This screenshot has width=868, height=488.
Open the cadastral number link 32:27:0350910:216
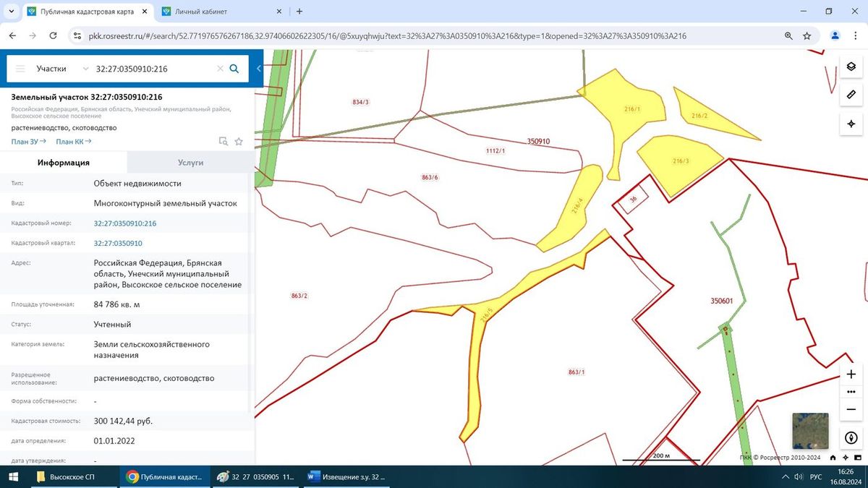tap(125, 223)
